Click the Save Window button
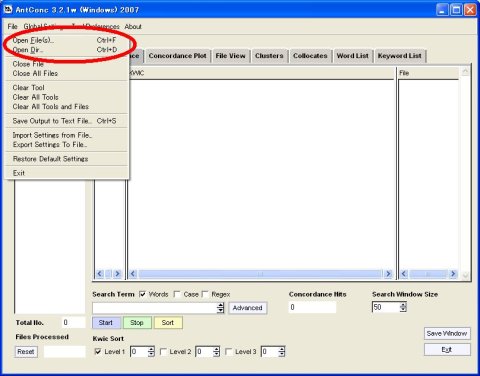Viewport: 480px width, 376px height. click(447, 333)
